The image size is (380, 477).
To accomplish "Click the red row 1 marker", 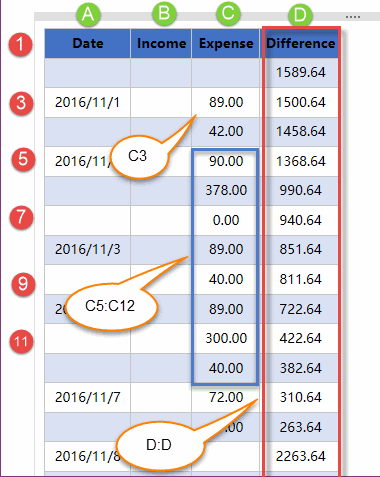I will pyautogui.click(x=21, y=44).
